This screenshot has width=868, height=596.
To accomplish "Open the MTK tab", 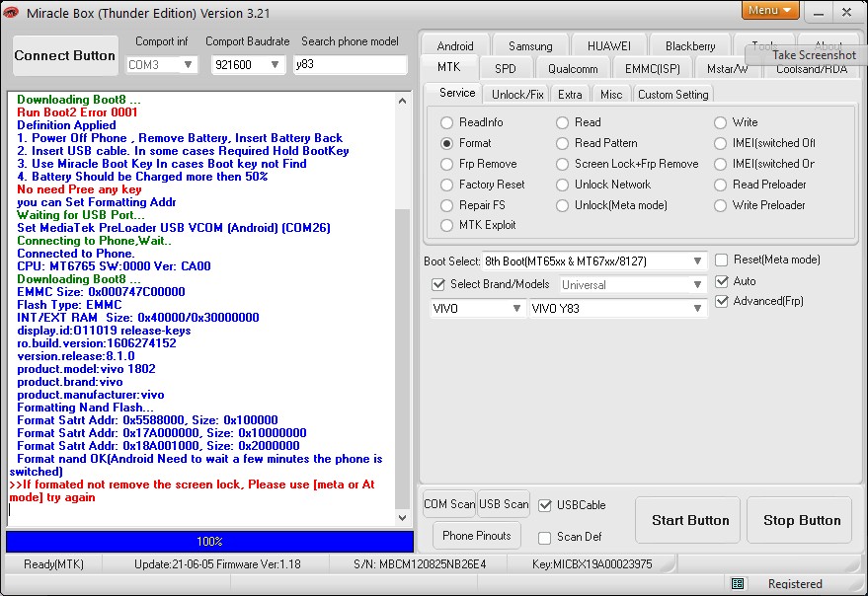I will click(x=448, y=67).
